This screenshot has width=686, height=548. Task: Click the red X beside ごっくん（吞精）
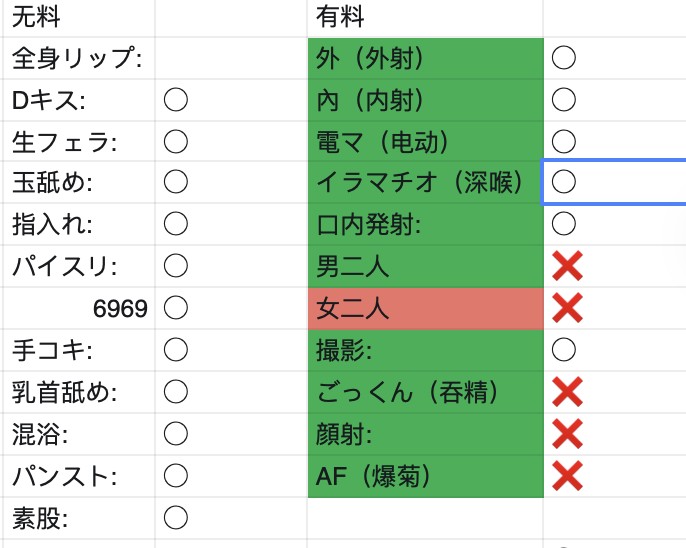click(x=567, y=392)
